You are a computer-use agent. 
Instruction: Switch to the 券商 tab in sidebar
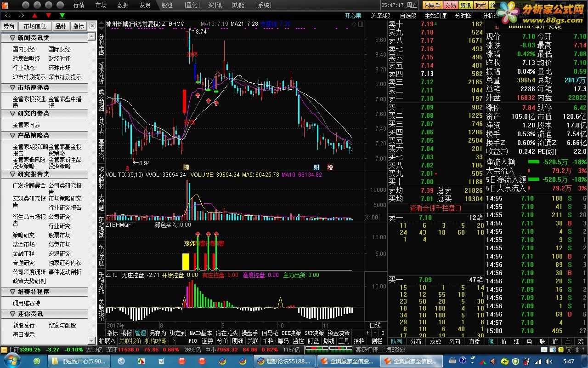pyautogui.click(x=9, y=26)
